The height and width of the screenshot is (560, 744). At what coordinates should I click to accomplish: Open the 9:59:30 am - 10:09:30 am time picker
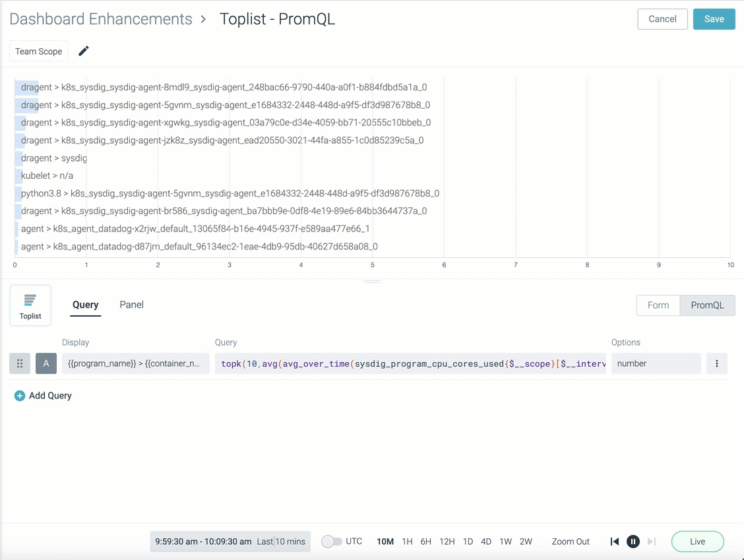230,542
